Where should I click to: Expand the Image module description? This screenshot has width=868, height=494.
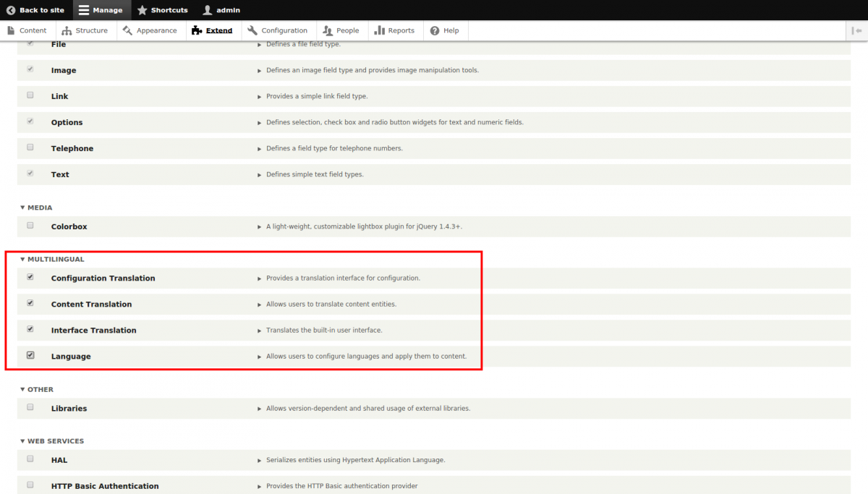pos(368,70)
